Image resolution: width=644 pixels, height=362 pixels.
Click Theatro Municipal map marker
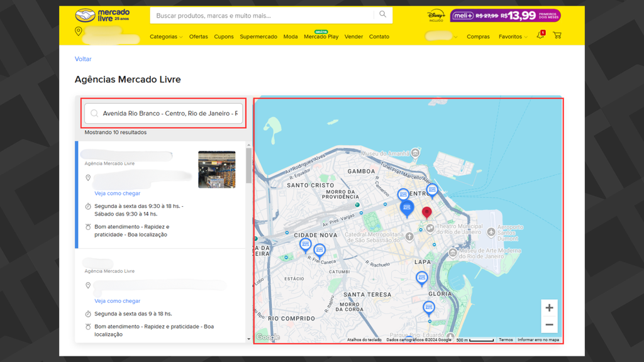430,228
